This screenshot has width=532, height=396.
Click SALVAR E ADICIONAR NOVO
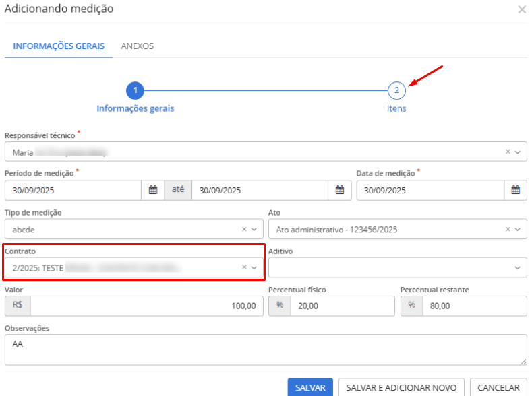point(401,387)
